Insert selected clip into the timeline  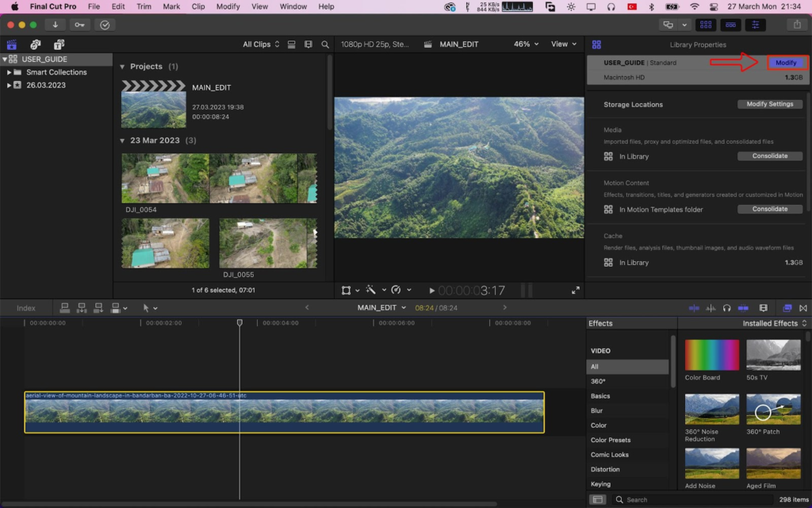click(82, 308)
